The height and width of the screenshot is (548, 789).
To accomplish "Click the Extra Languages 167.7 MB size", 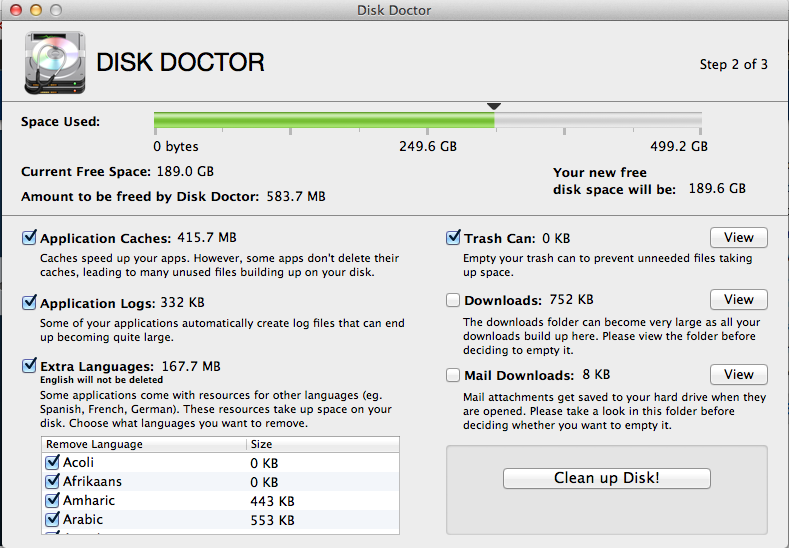I will click(191, 366).
